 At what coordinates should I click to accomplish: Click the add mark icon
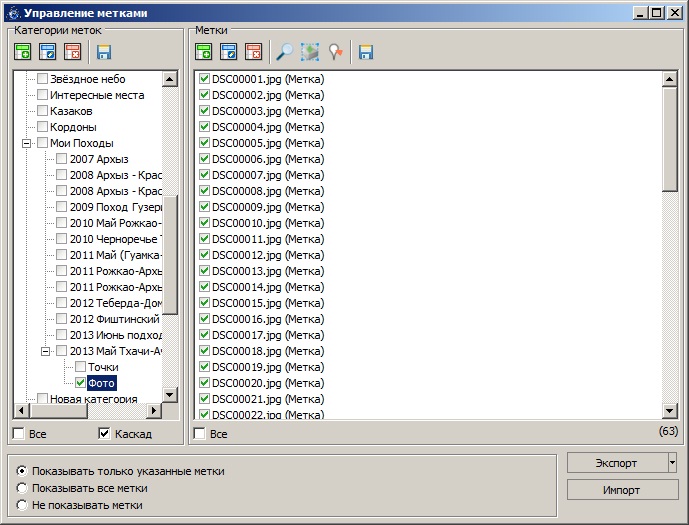click(x=204, y=52)
